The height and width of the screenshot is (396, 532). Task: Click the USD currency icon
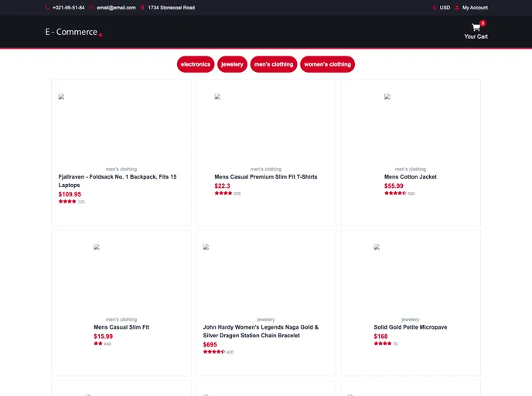[x=435, y=8]
